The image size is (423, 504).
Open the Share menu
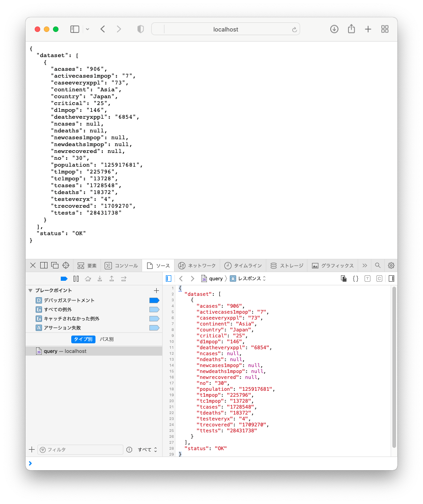[351, 29]
